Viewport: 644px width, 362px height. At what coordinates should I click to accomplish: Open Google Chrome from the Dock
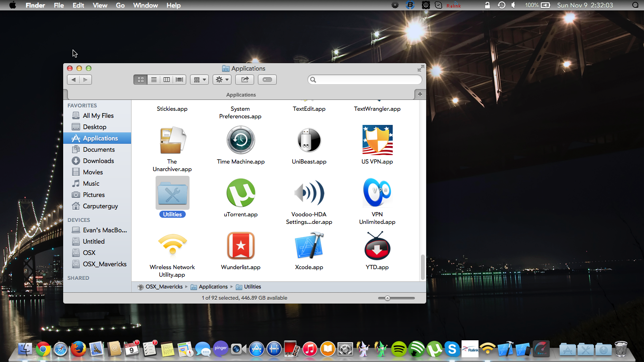coord(43,349)
